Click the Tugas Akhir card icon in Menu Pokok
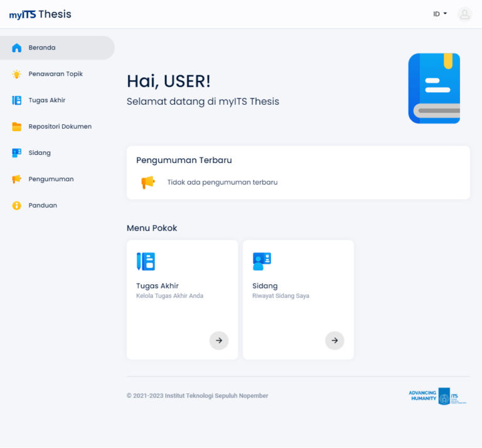 [146, 261]
